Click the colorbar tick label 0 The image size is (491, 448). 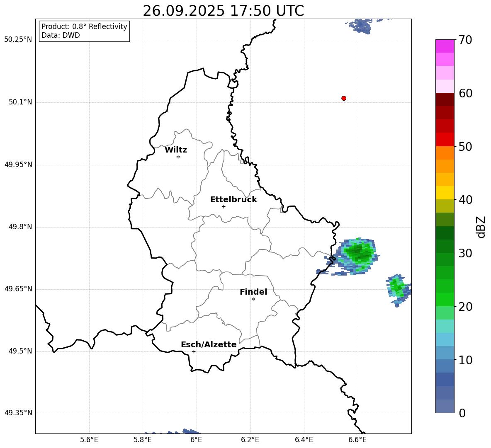tap(462, 413)
